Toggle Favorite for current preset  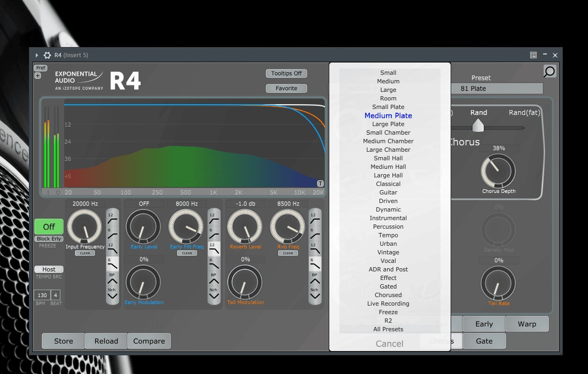click(x=287, y=89)
